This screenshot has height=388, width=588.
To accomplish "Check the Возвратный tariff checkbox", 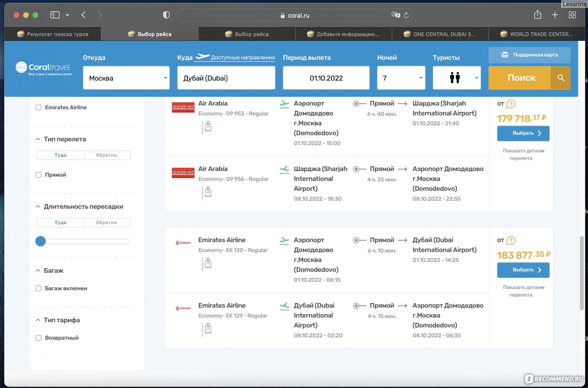I will click(39, 338).
